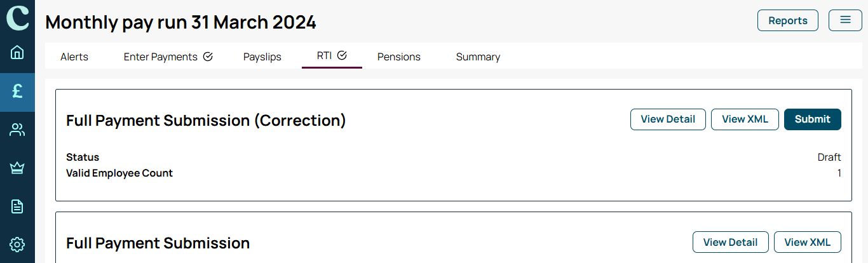
Task: Open the Payslips tab
Action: (x=262, y=57)
